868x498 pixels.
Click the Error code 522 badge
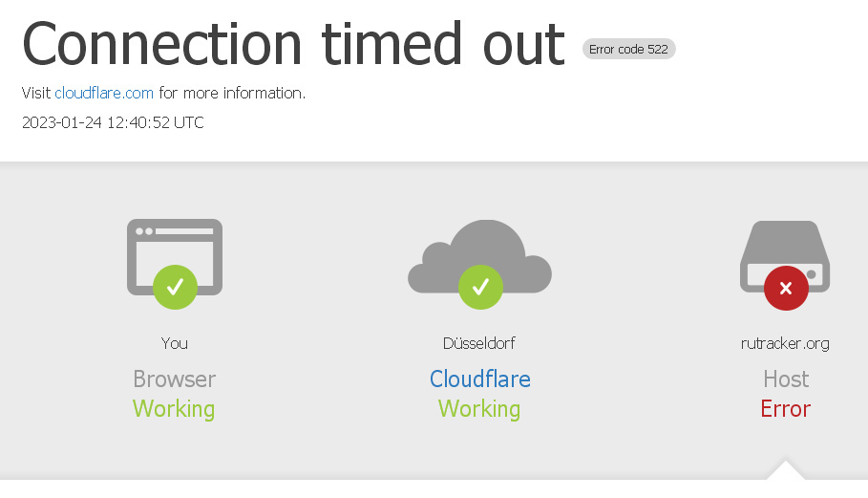[x=629, y=49]
